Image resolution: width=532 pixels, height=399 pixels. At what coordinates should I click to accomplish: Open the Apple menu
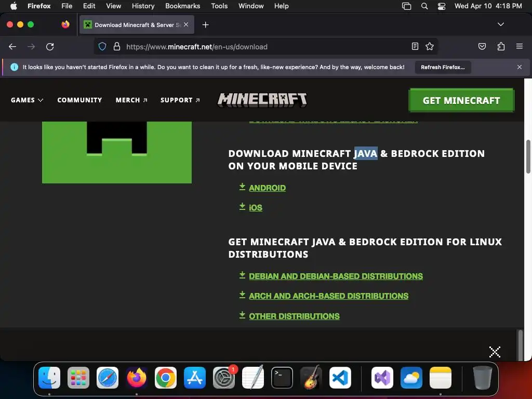pyautogui.click(x=14, y=6)
